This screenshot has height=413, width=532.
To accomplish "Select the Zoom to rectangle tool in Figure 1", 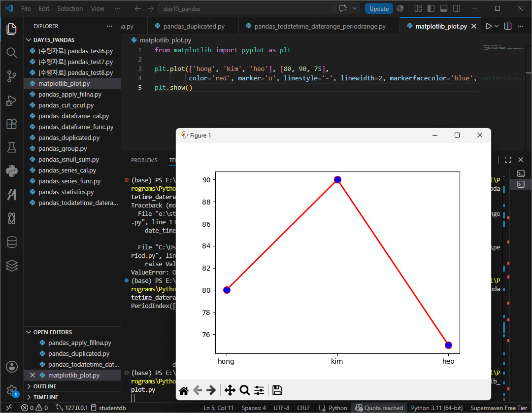I will (x=245, y=390).
